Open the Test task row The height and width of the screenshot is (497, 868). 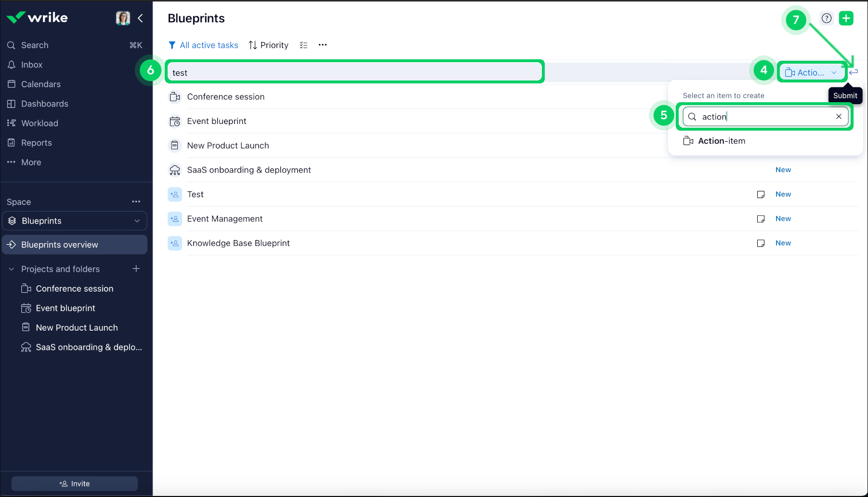[x=195, y=194]
